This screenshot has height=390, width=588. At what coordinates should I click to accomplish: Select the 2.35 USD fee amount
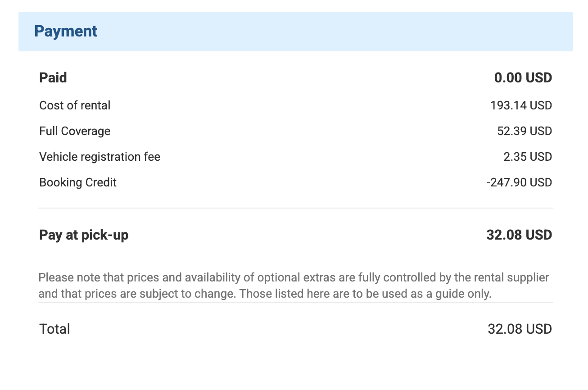pyautogui.click(x=527, y=157)
